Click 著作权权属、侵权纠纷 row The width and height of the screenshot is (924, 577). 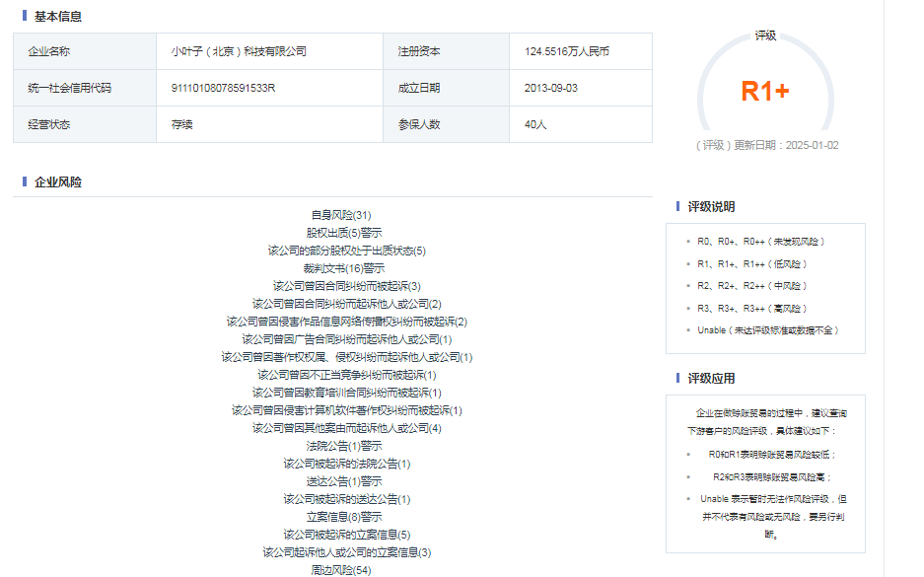pos(346,357)
